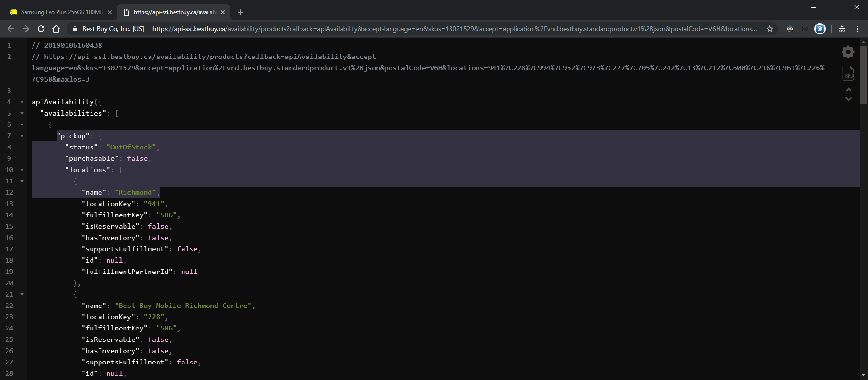Expand all nodes with the down chevron
Viewport: 868px width, 380px height.
(849, 99)
